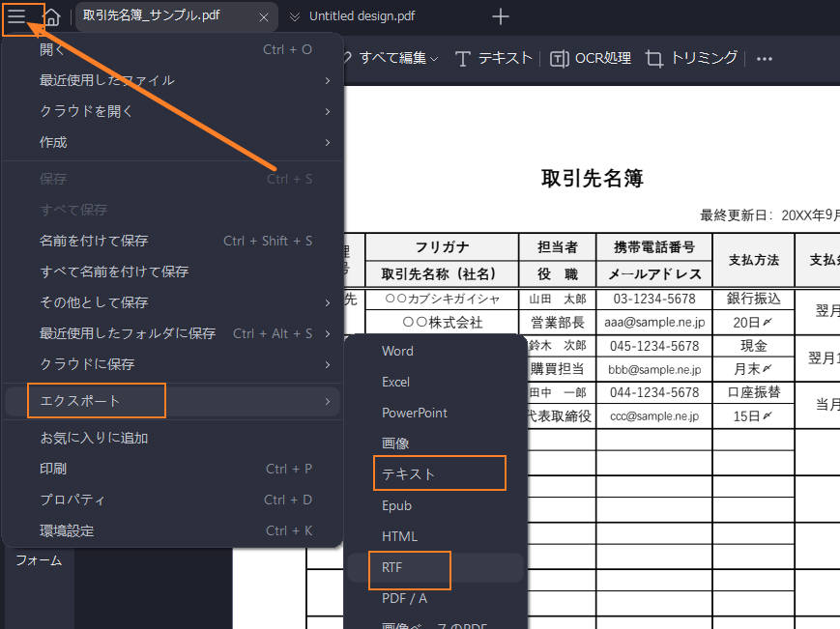Click the Home icon beside the menu

click(x=52, y=16)
